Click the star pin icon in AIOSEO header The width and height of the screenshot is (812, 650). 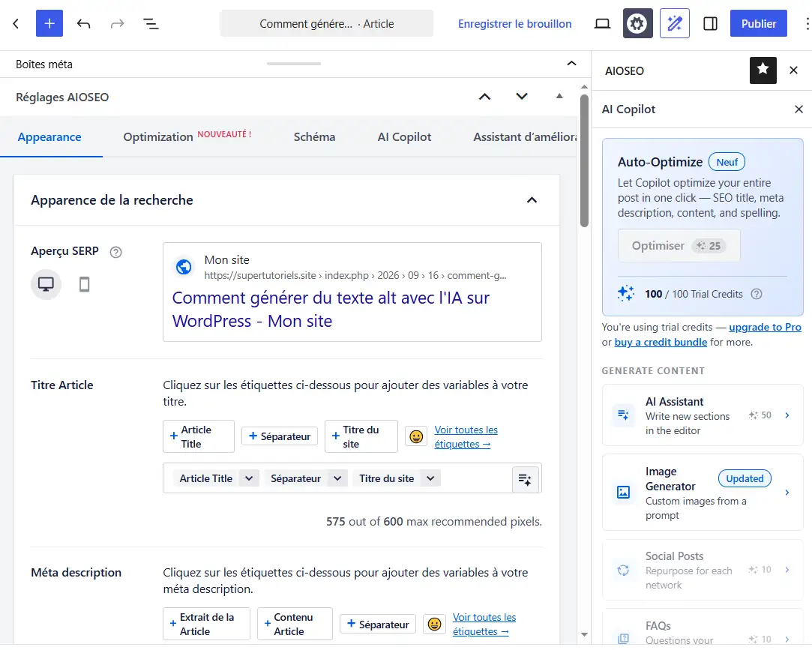(x=763, y=70)
